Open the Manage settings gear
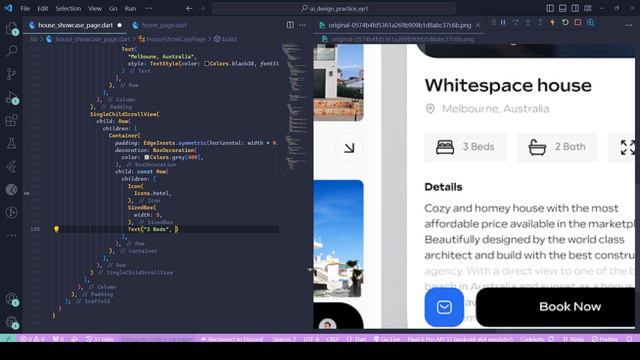This screenshot has height=360, width=640. (11, 322)
